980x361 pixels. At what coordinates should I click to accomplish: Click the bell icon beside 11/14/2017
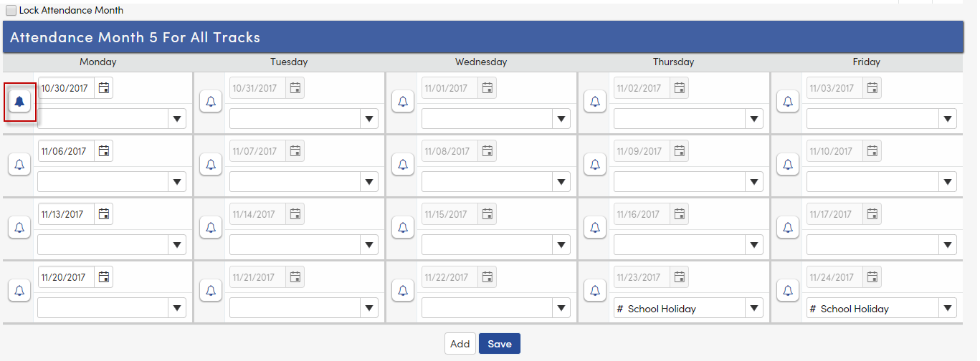click(211, 228)
